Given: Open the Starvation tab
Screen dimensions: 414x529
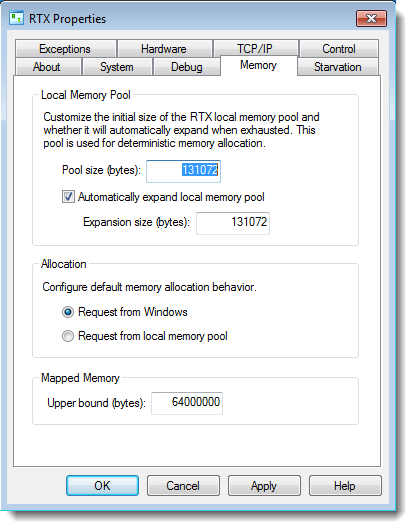Looking at the screenshot, I should click(x=338, y=67).
